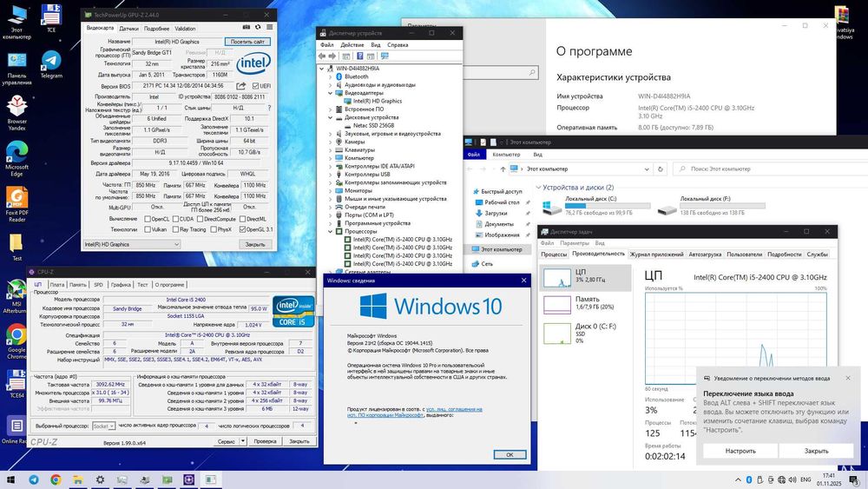
Task: Toggle the OpenCL checkbox
Action: pyautogui.click(x=148, y=219)
